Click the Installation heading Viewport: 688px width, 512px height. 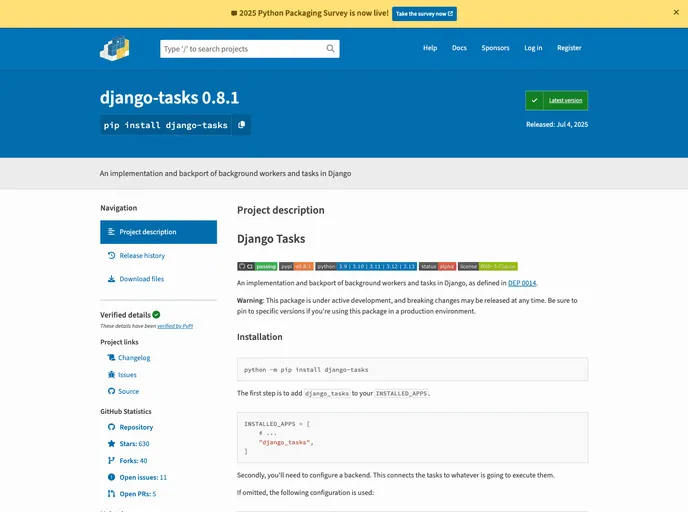260,337
